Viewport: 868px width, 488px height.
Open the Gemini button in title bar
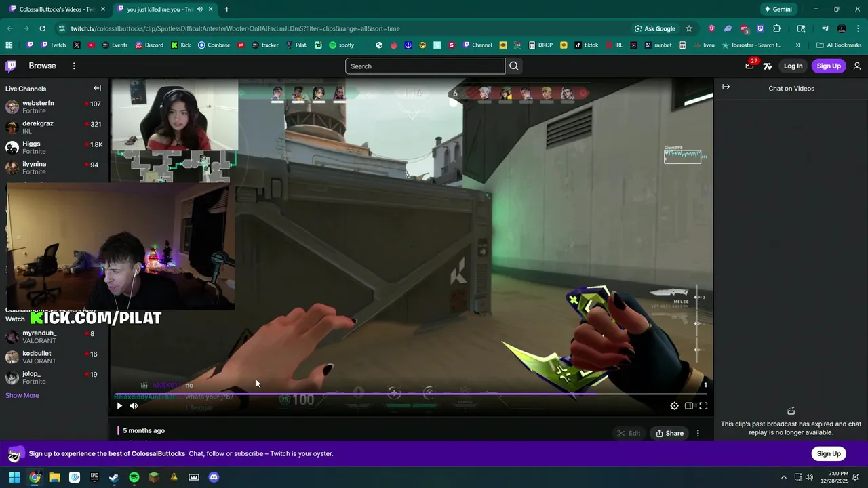(778, 9)
